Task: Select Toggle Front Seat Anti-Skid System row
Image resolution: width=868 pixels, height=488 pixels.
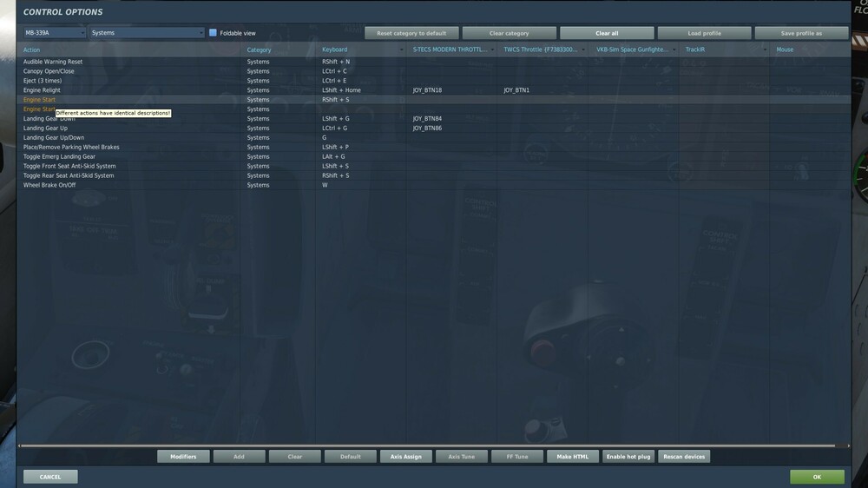Action: click(x=433, y=166)
